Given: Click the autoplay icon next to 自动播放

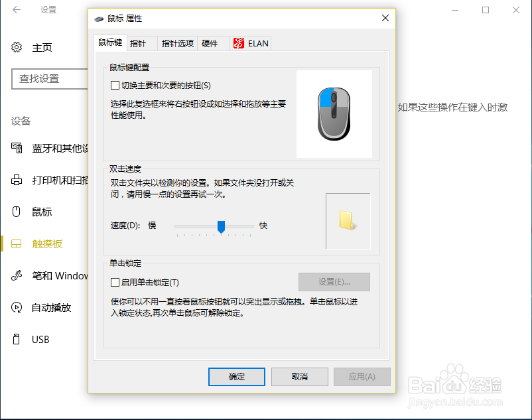Looking at the screenshot, I should pyautogui.click(x=17, y=307).
